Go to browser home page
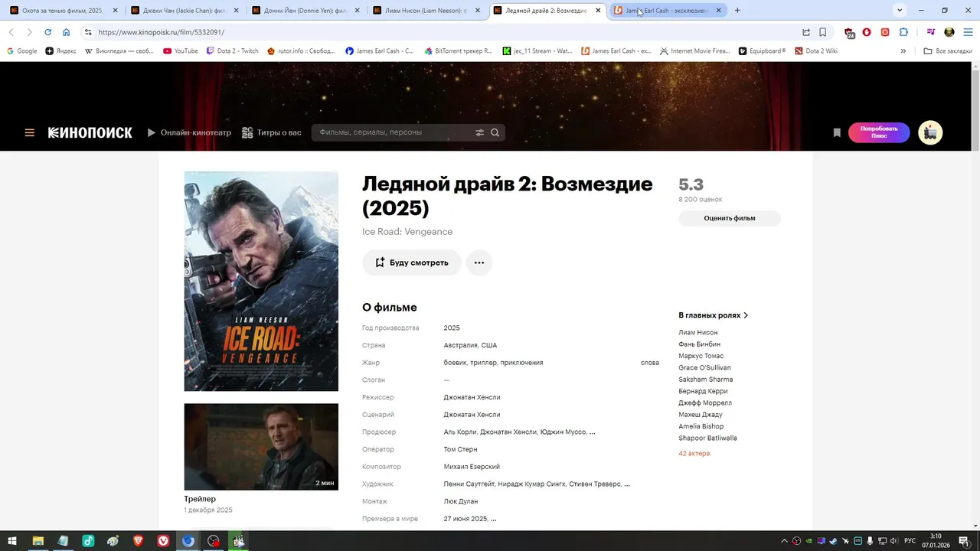The height and width of the screenshot is (551, 980). point(66,32)
